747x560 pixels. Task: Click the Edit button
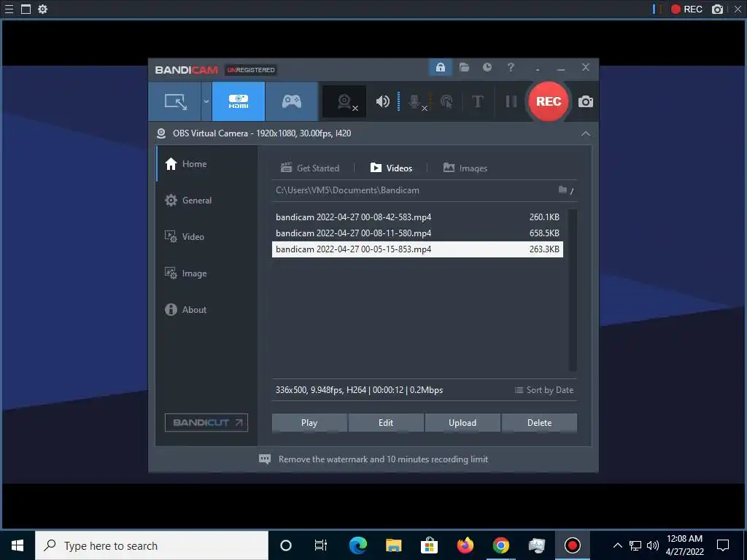(386, 423)
